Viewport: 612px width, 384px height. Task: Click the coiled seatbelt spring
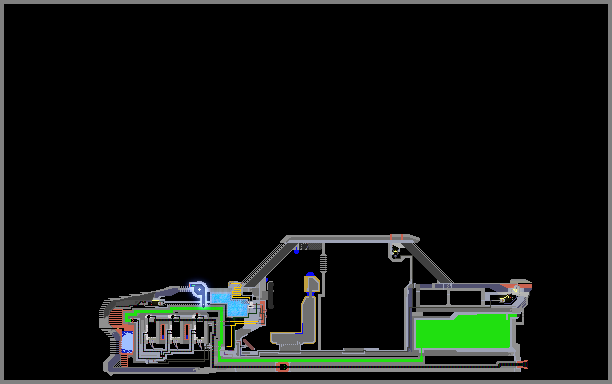(323, 263)
